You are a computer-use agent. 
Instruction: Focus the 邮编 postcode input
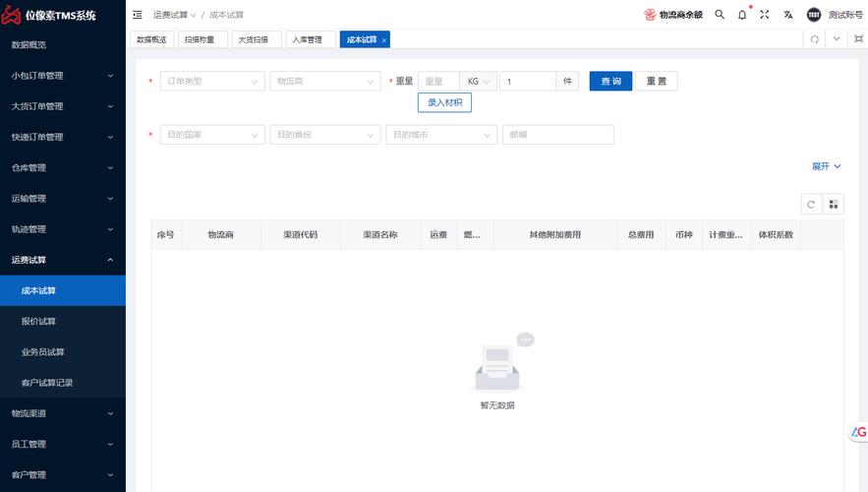558,135
